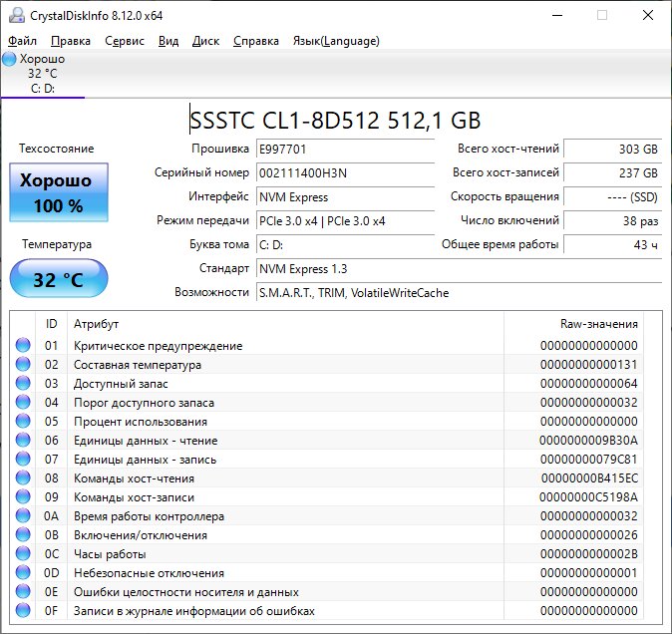The image size is (672, 634).
Task: Click the Хорошо 100 % health status button
Action: [x=59, y=192]
